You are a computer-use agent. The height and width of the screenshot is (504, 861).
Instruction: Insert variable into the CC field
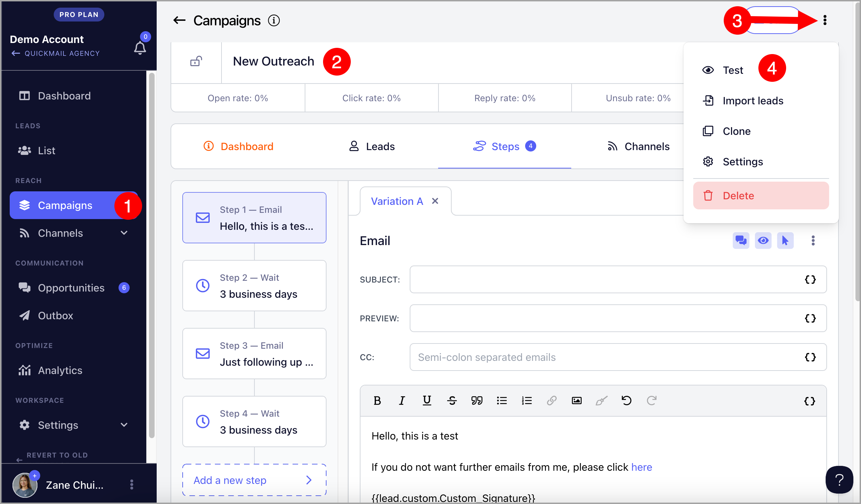pyautogui.click(x=810, y=357)
